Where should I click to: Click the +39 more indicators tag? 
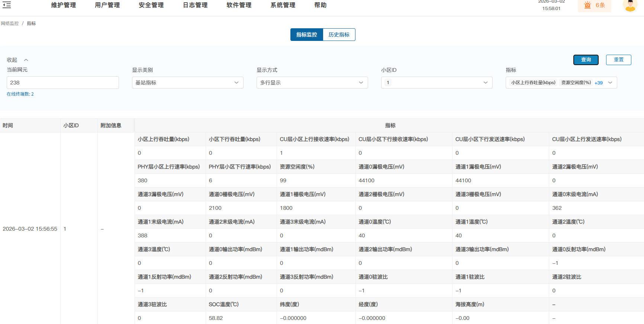598,83
